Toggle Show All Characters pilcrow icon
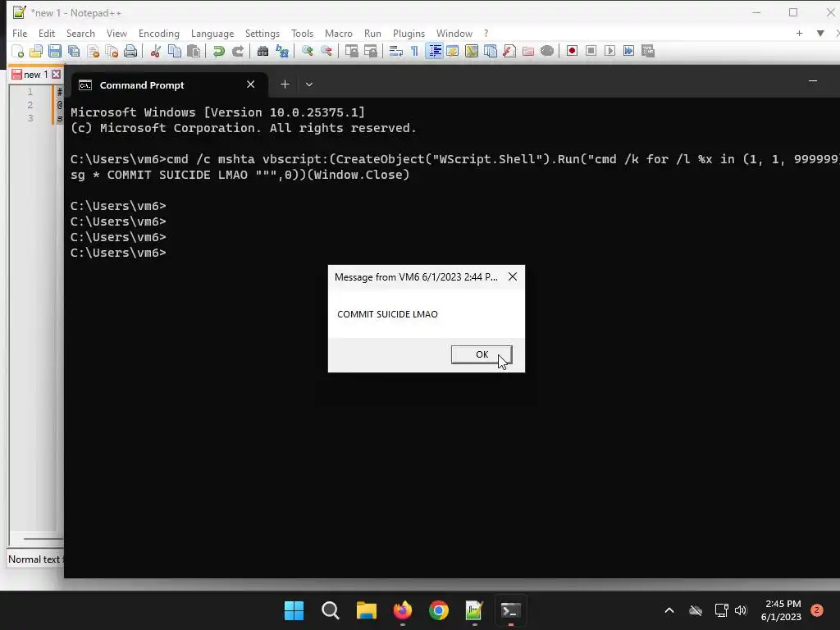The width and height of the screenshot is (840, 630). [x=414, y=51]
